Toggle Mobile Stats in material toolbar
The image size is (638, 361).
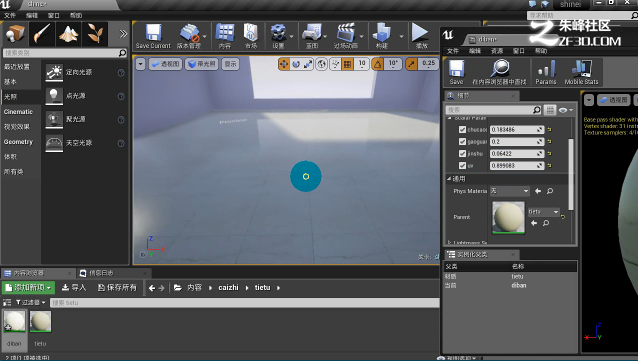tap(581, 72)
